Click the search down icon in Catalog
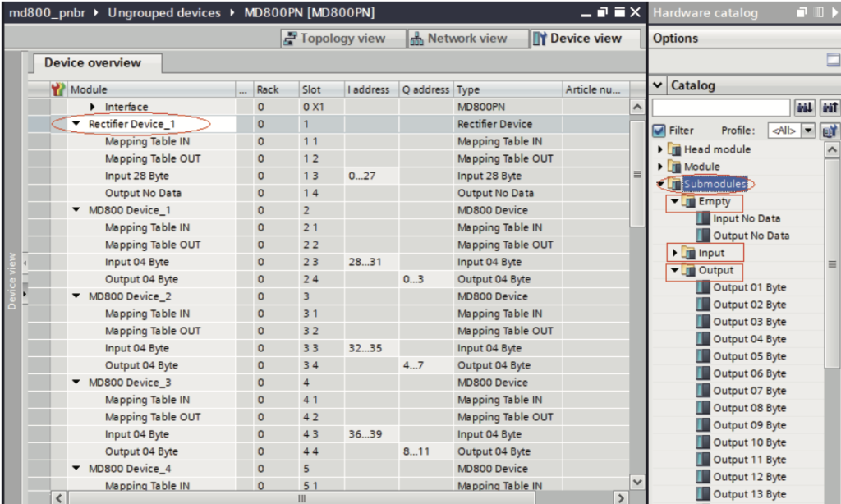The image size is (841, 504). click(x=804, y=108)
